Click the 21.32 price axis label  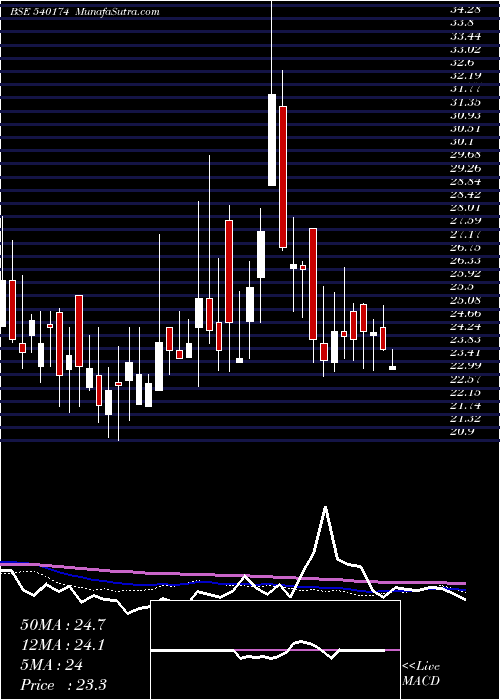pos(465,419)
